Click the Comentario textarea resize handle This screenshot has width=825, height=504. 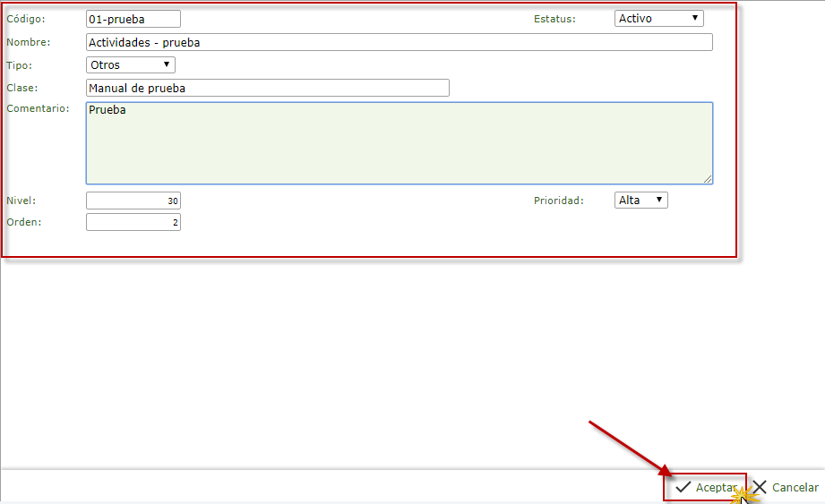pyautogui.click(x=708, y=179)
